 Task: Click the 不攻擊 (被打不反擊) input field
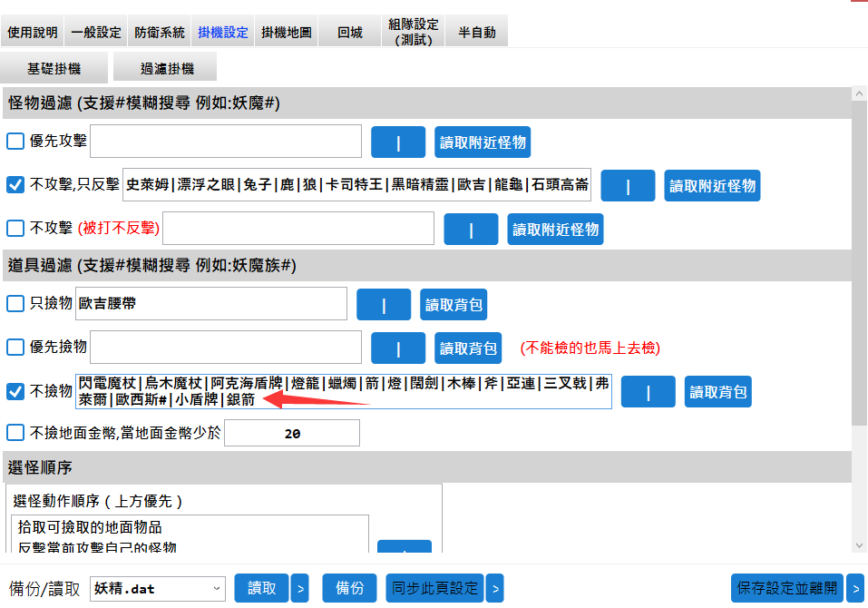(298, 228)
